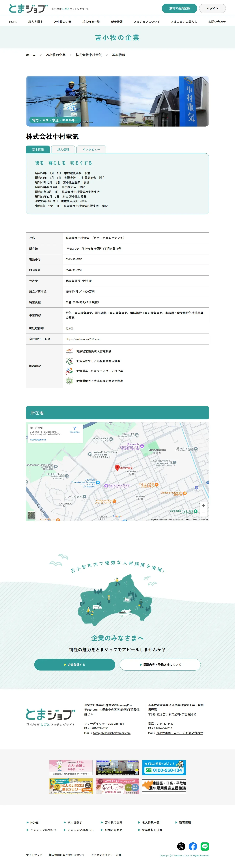Zoom out on the map
This screenshot has height=868, width=235.
coord(203,513)
